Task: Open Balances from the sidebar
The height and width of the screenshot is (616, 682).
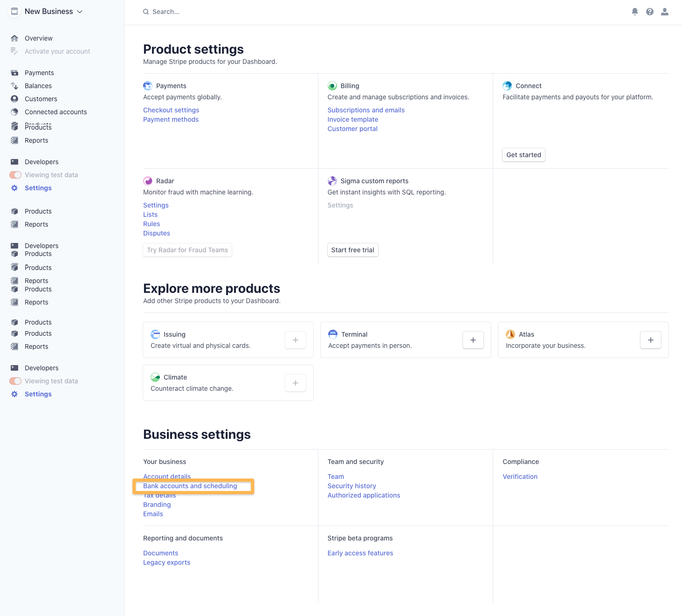Action: [x=38, y=86]
